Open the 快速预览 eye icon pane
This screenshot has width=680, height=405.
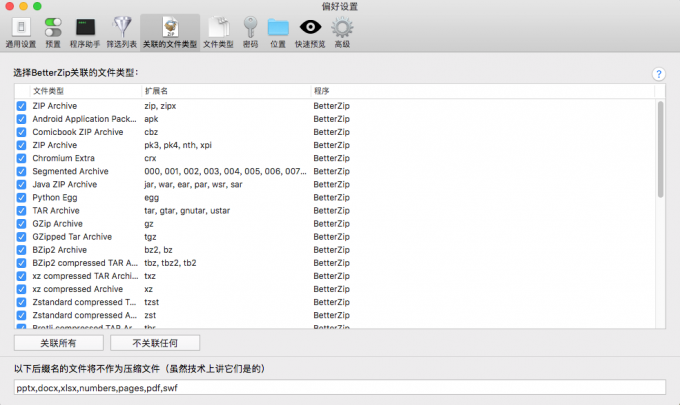310,33
